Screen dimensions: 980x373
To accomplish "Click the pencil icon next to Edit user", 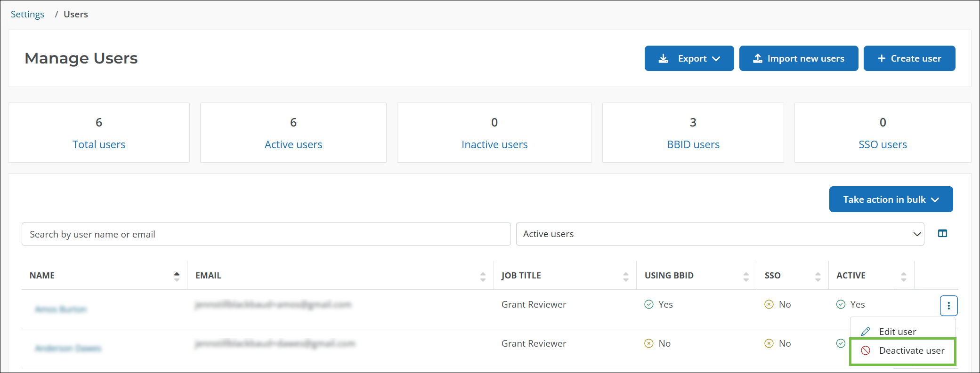I will click(x=866, y=332).
